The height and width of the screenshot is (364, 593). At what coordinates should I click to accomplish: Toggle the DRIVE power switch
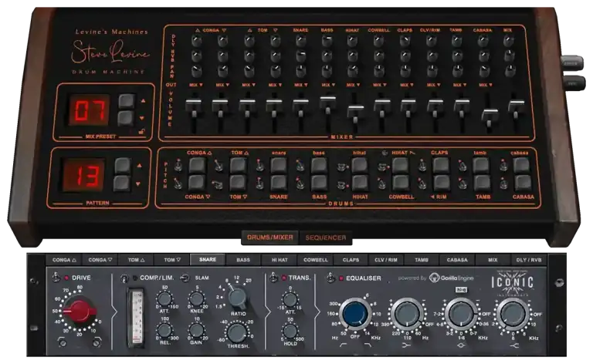[x=56, y=278]
